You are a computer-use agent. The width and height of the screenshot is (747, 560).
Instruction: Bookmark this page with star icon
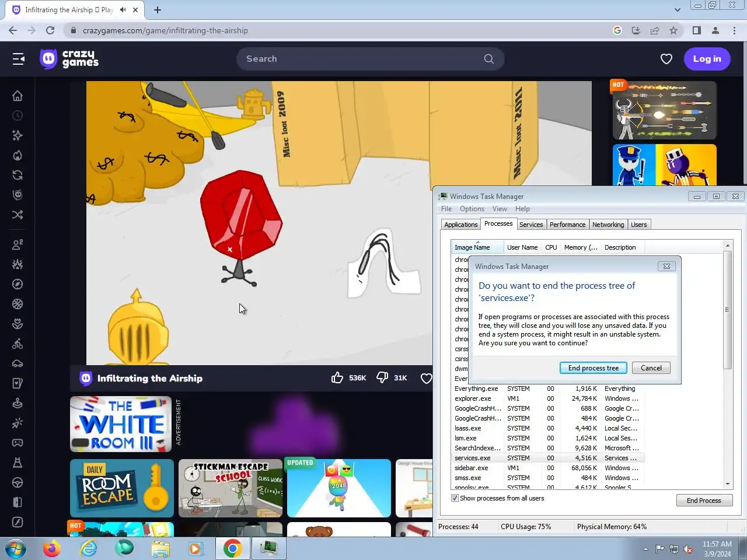[673, 30]
